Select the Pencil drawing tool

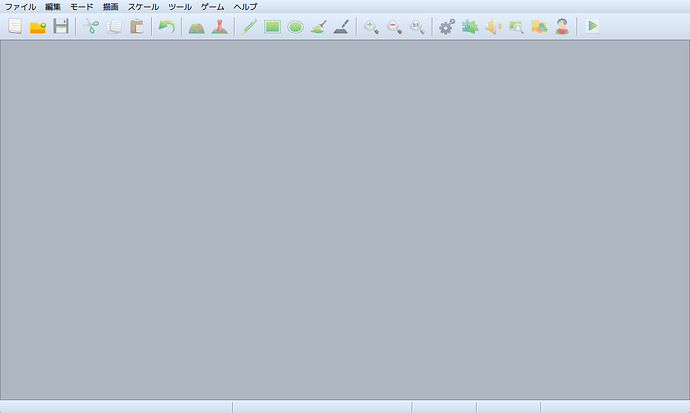(x=250, y=27)
